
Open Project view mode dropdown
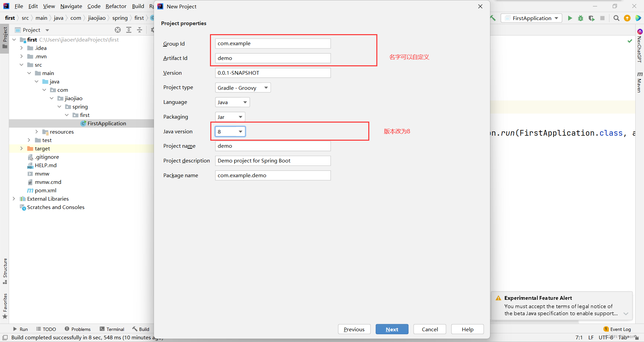pos(47,30)
